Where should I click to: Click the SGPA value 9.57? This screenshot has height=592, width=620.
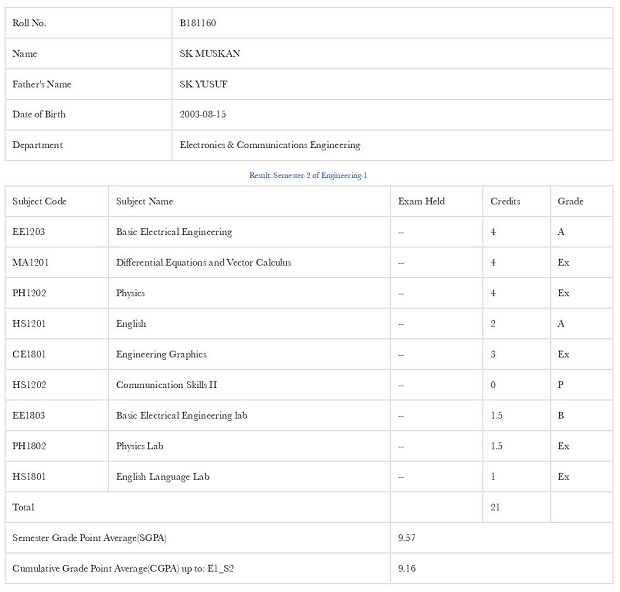point(406,538)
